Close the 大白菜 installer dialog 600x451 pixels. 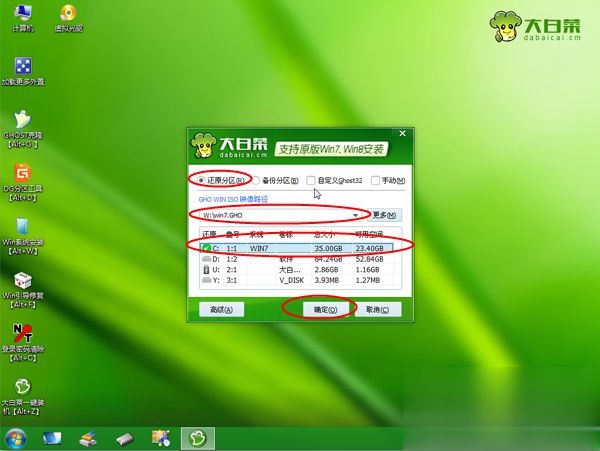403,134
